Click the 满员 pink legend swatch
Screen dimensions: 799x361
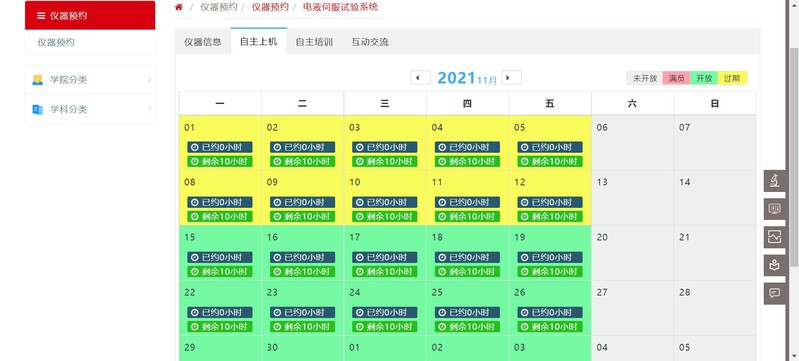point(676,79)
